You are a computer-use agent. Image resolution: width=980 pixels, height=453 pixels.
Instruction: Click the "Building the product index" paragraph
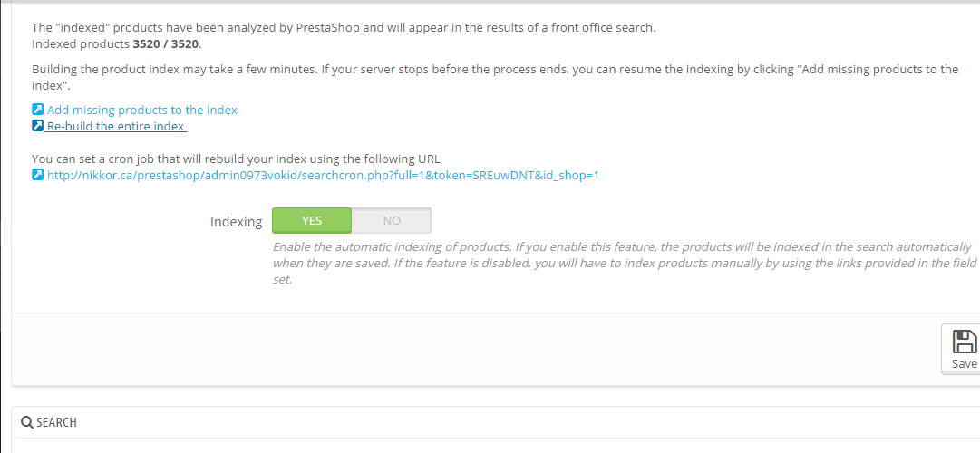click(x=494, y=70)
